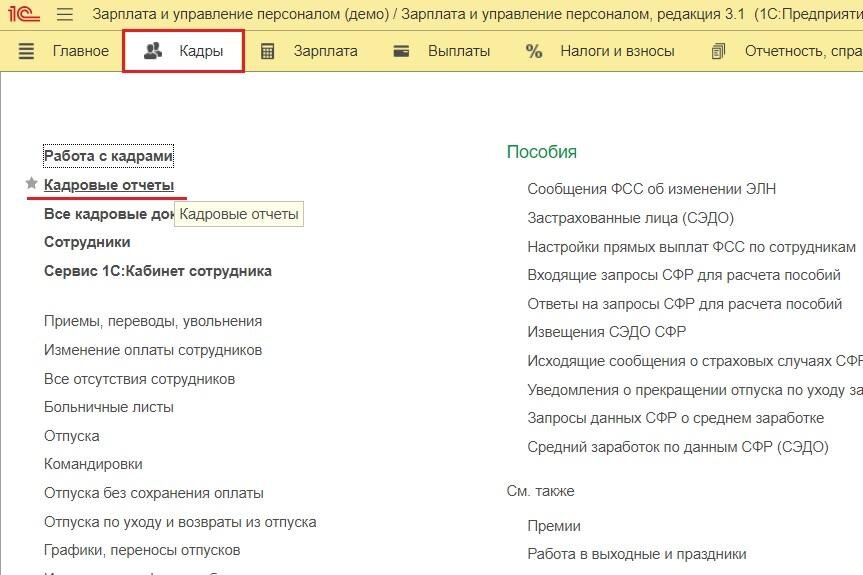
Task: Open Графики, переносы отпусков
Action: click(142, 550)
